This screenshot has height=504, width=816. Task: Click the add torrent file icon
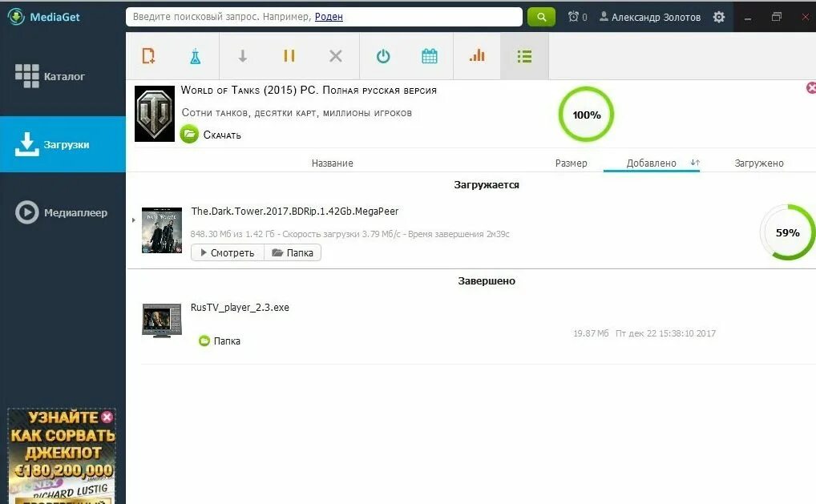[148, 55]
